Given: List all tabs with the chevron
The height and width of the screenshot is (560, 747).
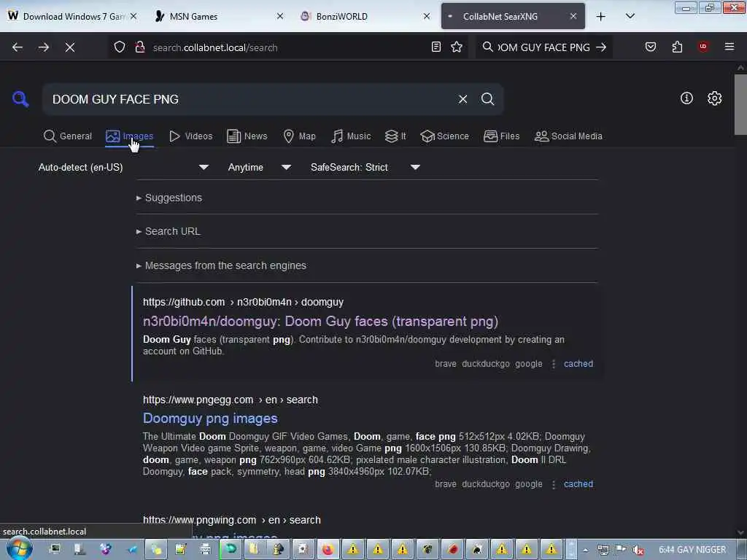Looking at the screenshot, I should click(x=630, y=16).
